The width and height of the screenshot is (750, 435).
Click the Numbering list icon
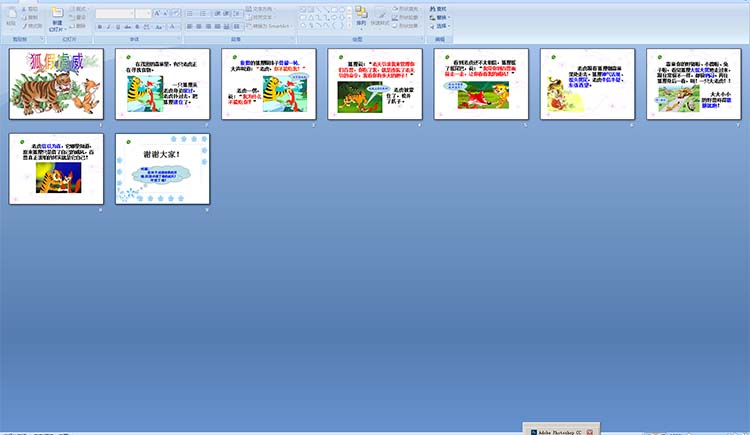pos(203,13)
